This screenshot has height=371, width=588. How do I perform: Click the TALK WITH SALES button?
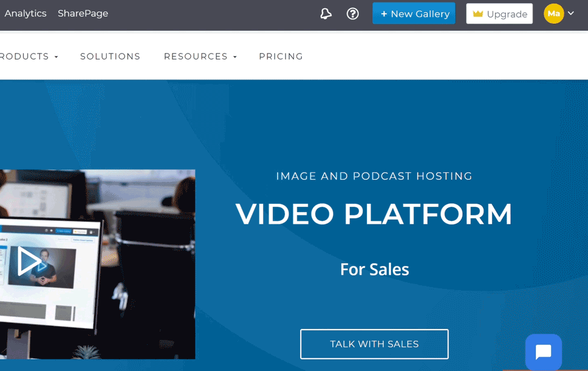pos(374,344)
